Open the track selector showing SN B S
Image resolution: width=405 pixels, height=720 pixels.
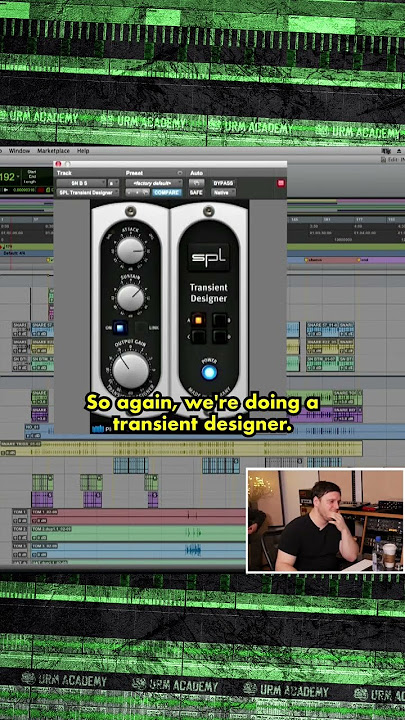coord(81,183)
